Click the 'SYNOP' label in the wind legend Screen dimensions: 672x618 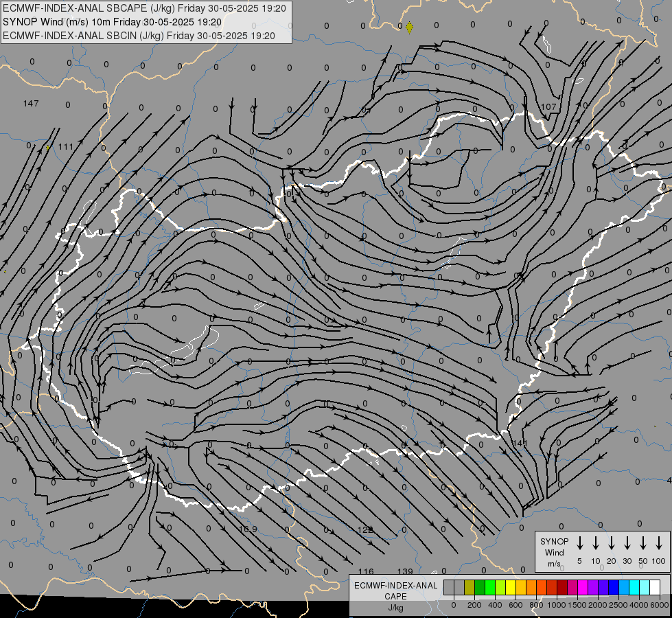[554, 541]
